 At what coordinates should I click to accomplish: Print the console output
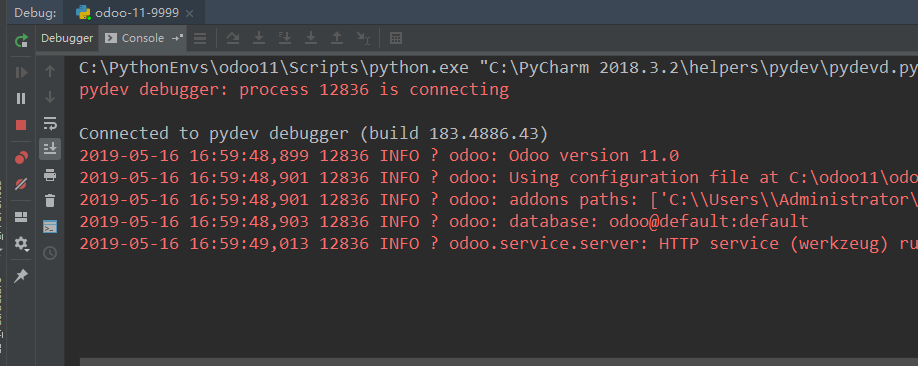(x=50, y=175)
